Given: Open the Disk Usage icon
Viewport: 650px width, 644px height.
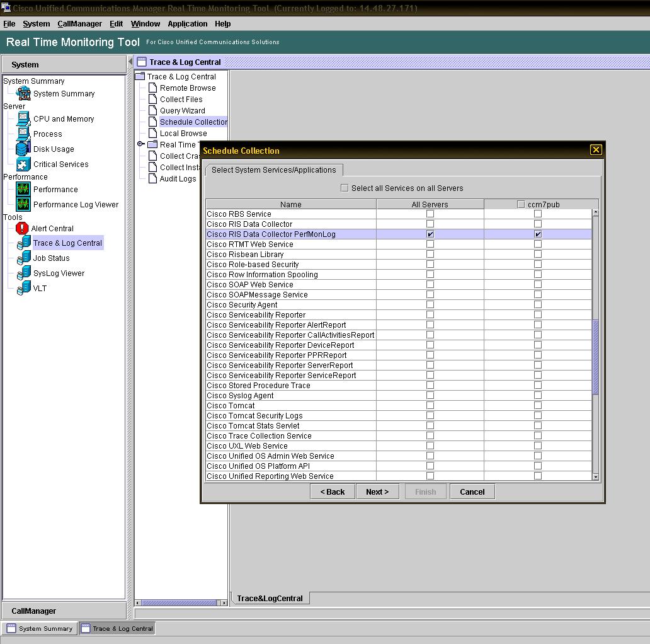Looking at the screenshot, I should [23, 149].
